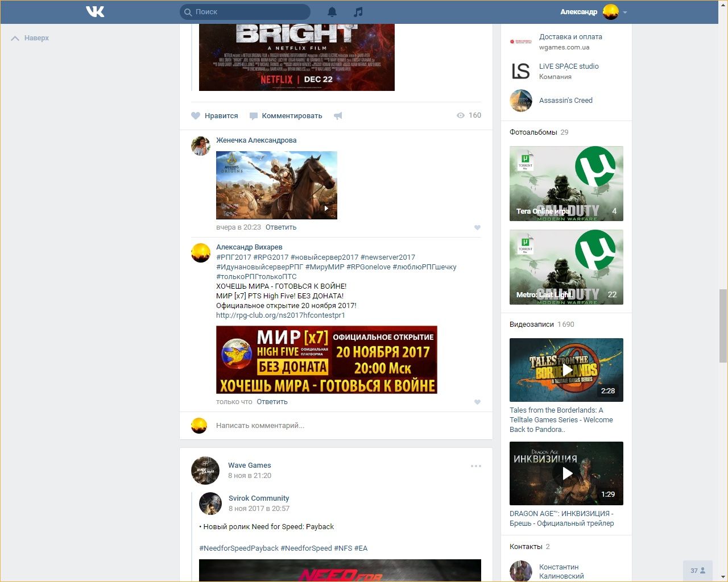Reply to Женечка Александрова's comment

pyautogui.click(x=281, y=227)
